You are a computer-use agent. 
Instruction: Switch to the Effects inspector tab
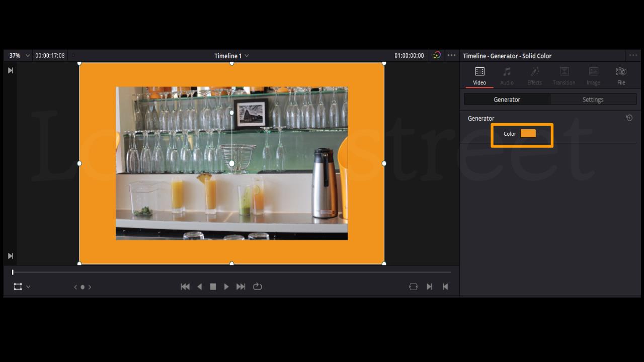point(534,76)
